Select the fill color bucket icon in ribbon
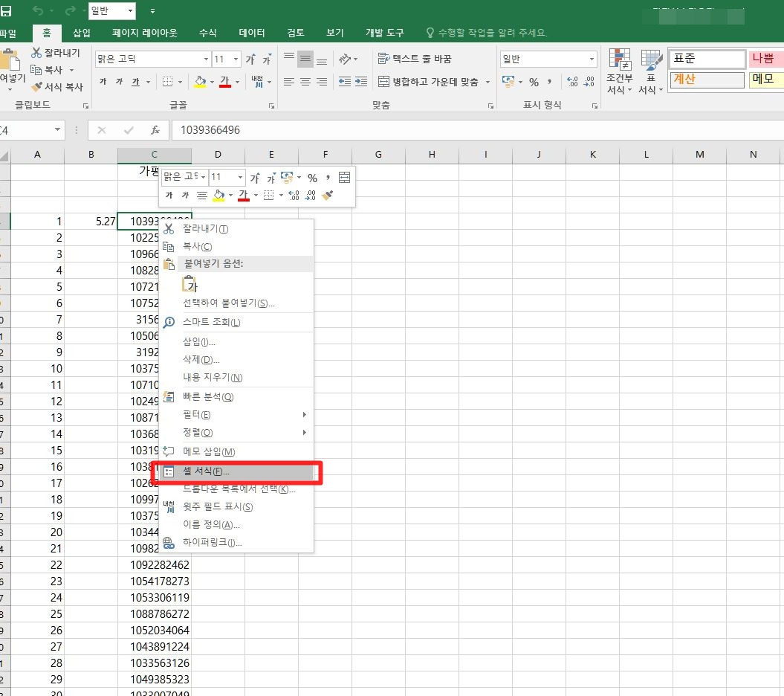 pos(200,82)
